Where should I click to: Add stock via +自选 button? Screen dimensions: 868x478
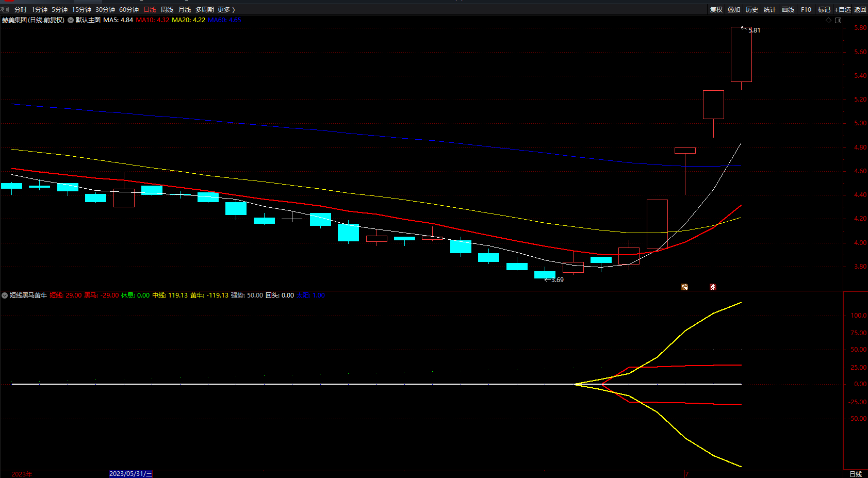[x=843, y=10]
